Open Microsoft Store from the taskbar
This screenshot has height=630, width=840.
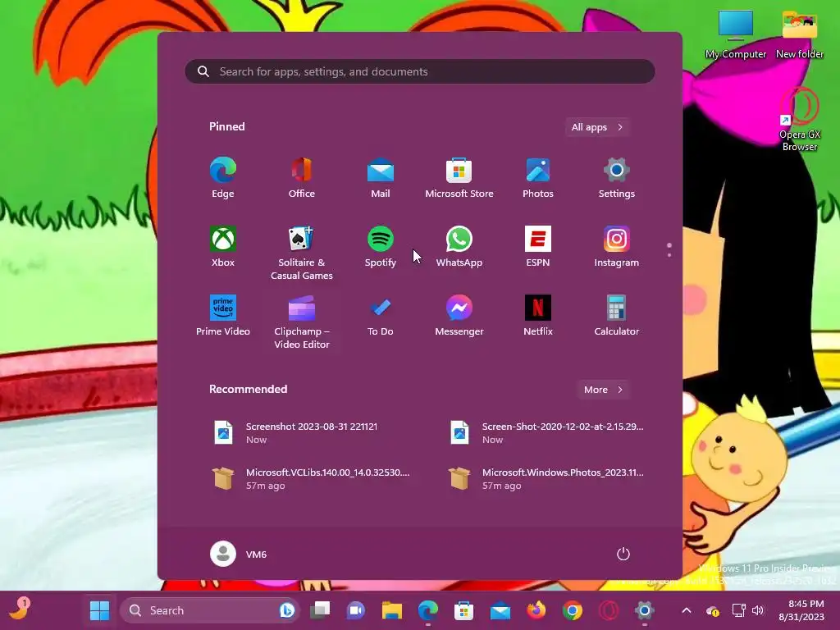coord(464,610)
